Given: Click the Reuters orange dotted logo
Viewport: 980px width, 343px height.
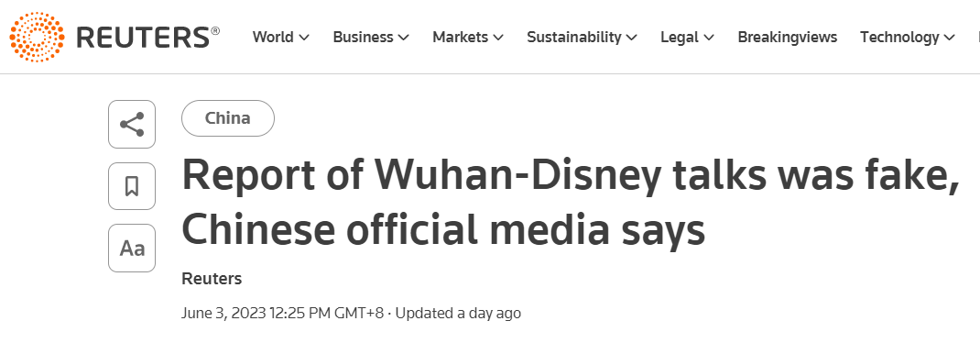Looking at the screenshot, I should point(37,37).
